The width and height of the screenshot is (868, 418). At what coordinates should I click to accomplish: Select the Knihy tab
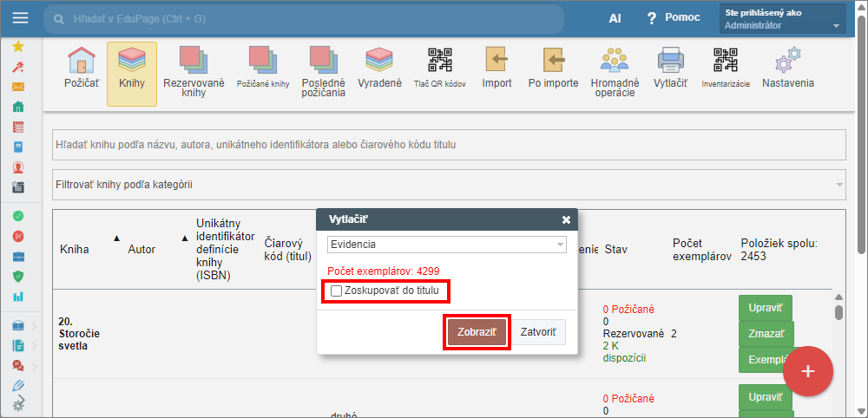tap(132, 68)
